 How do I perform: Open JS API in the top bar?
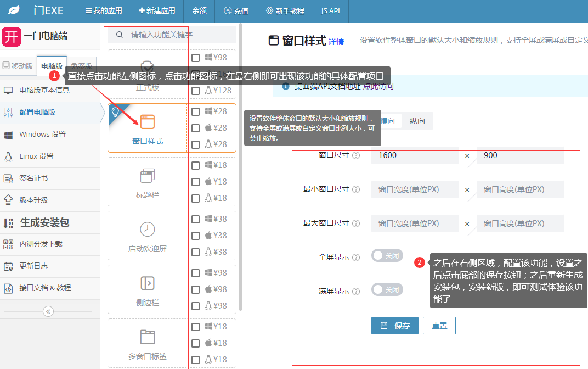(330, 11)
